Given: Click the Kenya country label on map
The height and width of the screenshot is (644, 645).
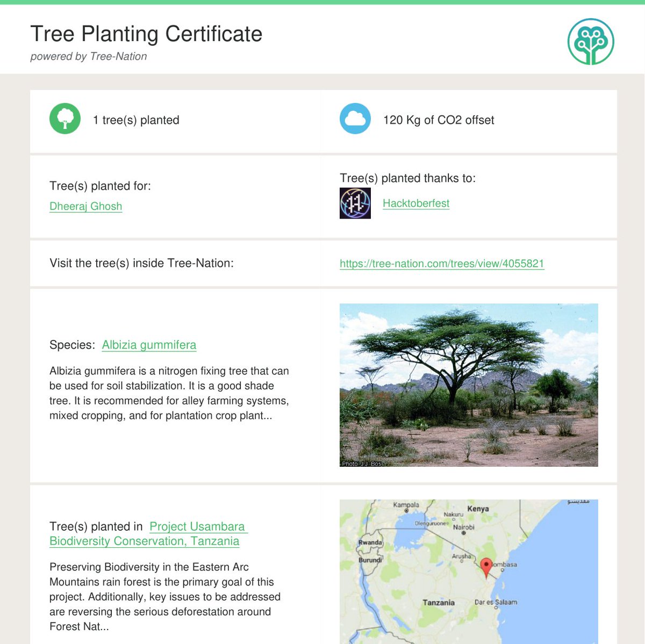Looking at the screenshot, I should 478,509.
